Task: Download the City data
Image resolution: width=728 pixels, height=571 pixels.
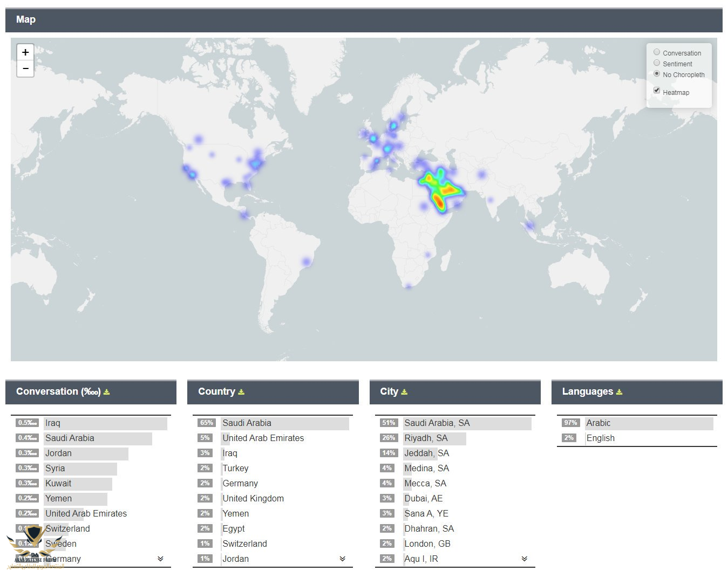Action: [x=404, y=392]
